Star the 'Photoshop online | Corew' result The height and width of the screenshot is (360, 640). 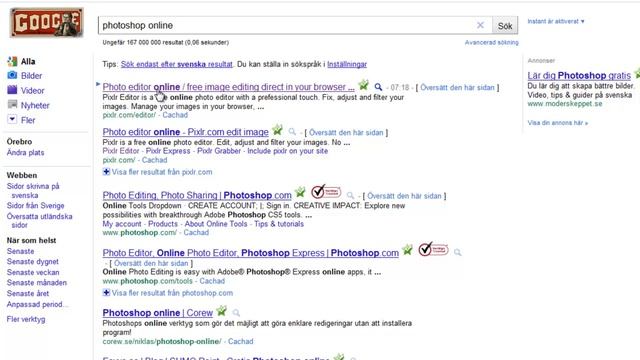pos(222,311)
